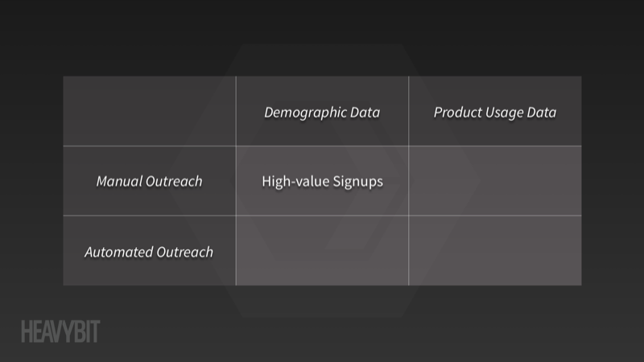This screenshot has height=362, width=644.
Task: Click the word Demographic in the header
Action: [x=305, y=113]
